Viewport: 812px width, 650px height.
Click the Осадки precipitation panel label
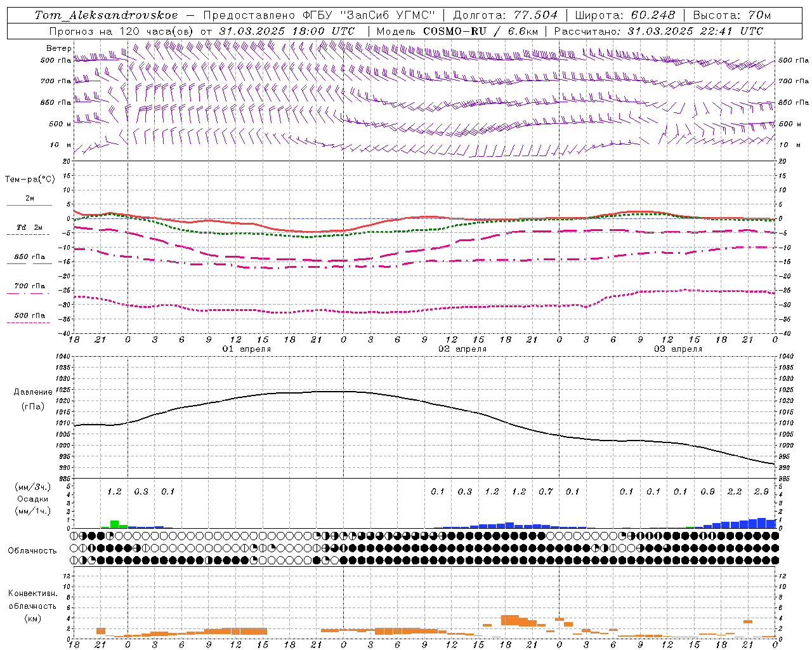33,499
